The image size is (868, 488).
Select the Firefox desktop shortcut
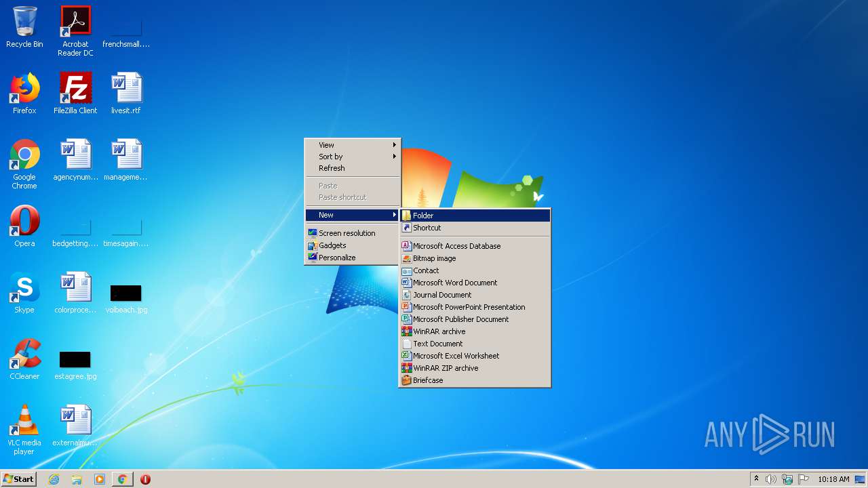[x=24, y=94]
